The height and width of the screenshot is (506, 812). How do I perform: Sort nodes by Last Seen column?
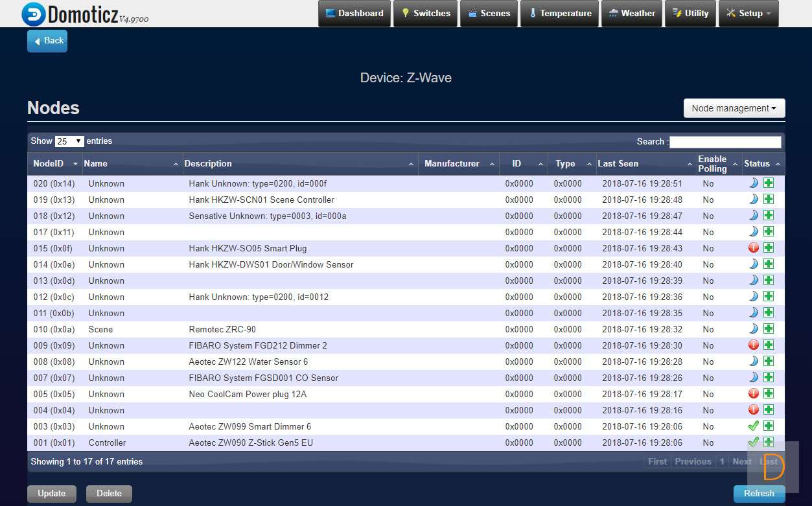644,164
